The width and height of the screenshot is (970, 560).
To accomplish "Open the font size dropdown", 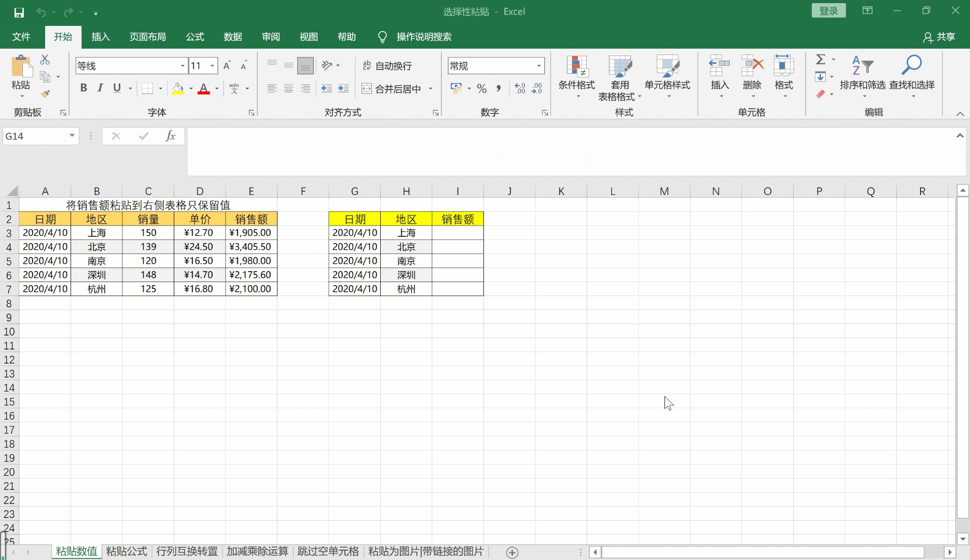I will (212, 66).
